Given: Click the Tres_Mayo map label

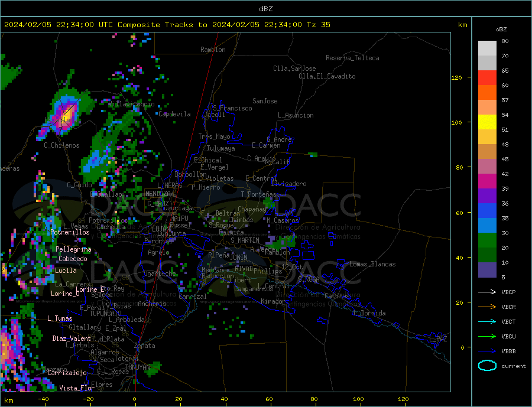Looking at the screenshot, I should click(x=214, y=136).
